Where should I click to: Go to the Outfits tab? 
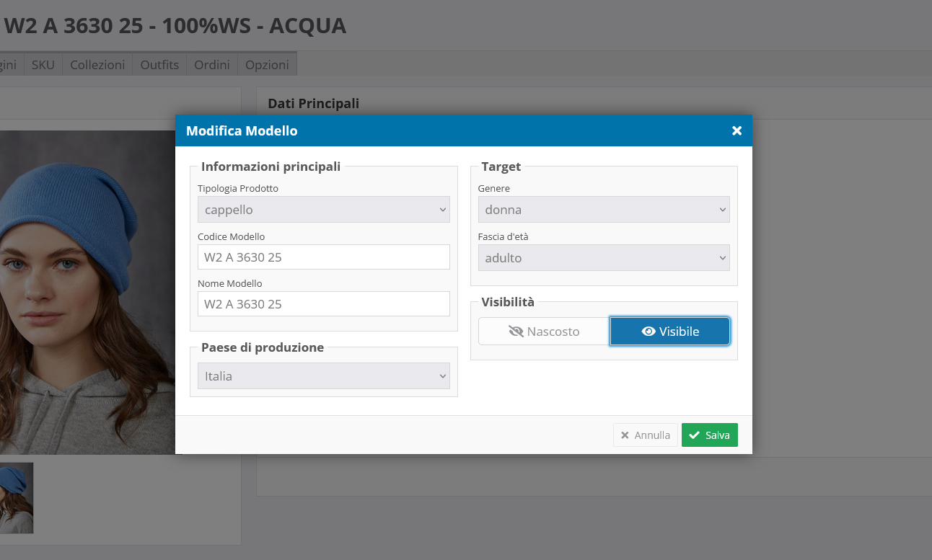159,65
